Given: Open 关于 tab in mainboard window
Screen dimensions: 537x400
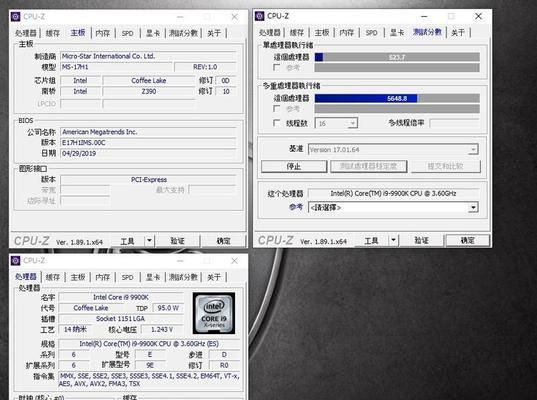Looking at the screenshot, I should (214, 33).
